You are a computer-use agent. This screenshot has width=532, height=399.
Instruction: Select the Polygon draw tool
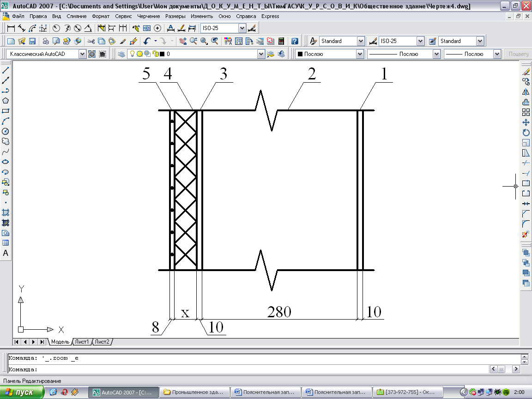[6, 101]
